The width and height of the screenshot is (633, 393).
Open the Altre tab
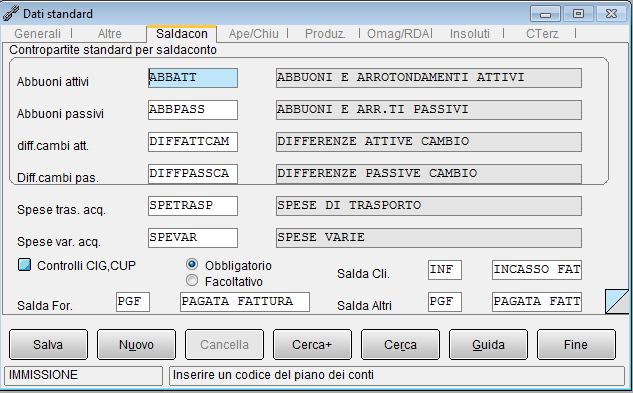[109, 34]
